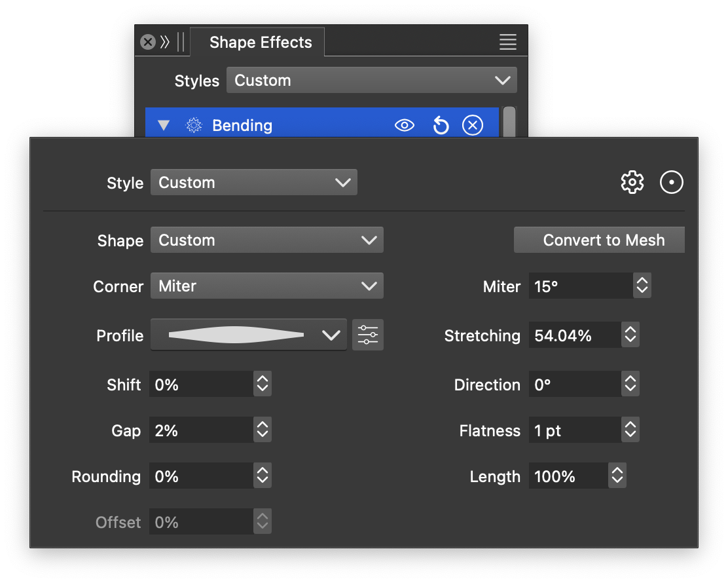Reset the Bending effect
728x583 pixels.
point(441,125)
